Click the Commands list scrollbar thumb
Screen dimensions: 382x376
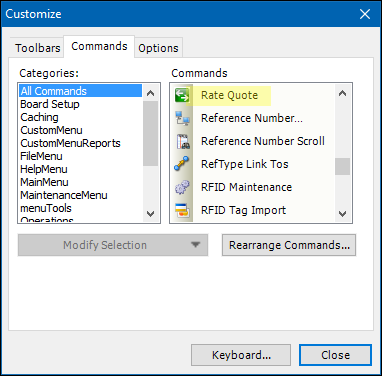[342, 166]
